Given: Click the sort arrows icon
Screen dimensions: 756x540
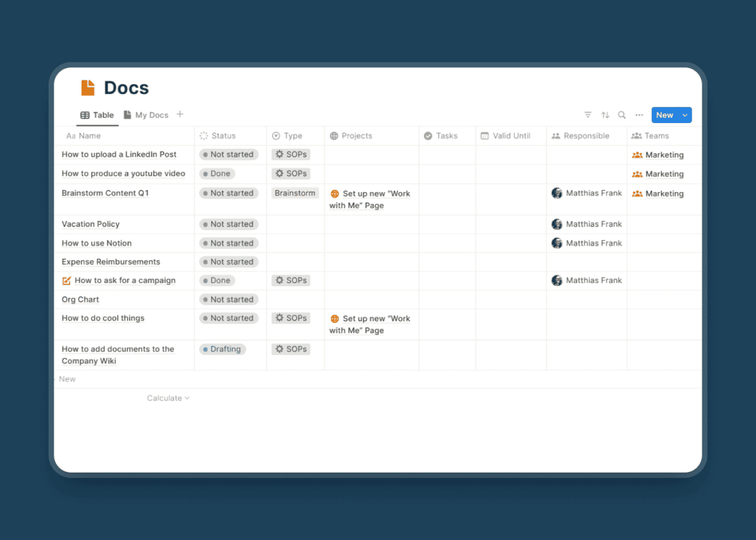Looking at the screenshot, I should (605, 115).
